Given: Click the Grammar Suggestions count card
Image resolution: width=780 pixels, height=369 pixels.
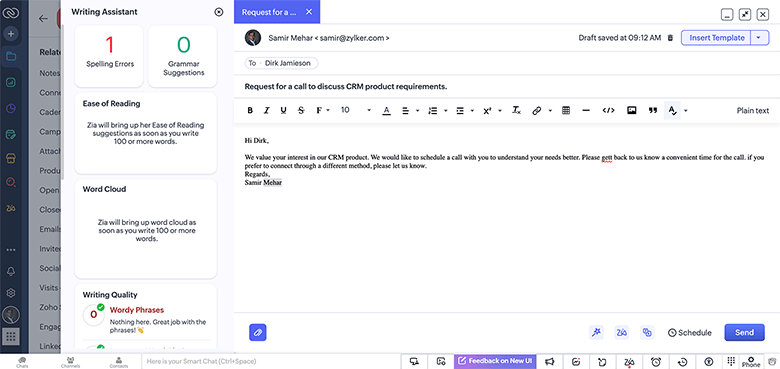Looking at the screenshot, I should point(183,57).
